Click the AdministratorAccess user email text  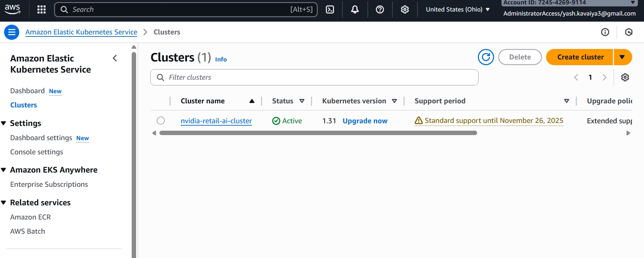[569, 14]
